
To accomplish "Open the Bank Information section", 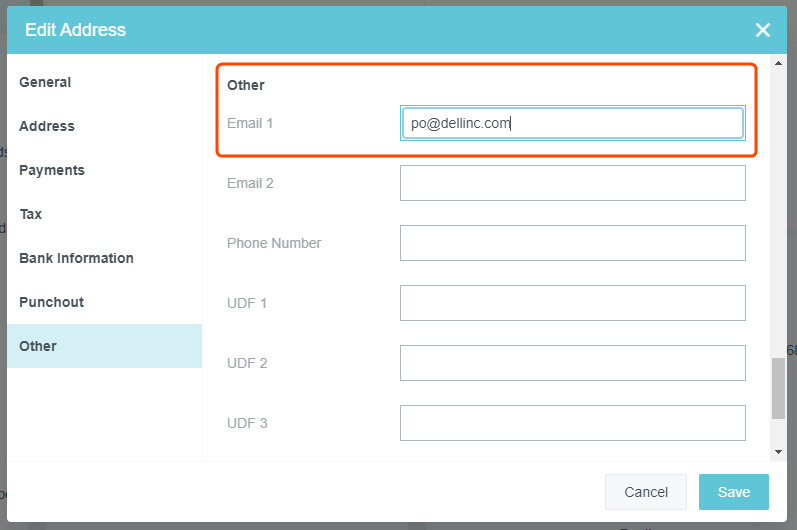I will point(76,258).
